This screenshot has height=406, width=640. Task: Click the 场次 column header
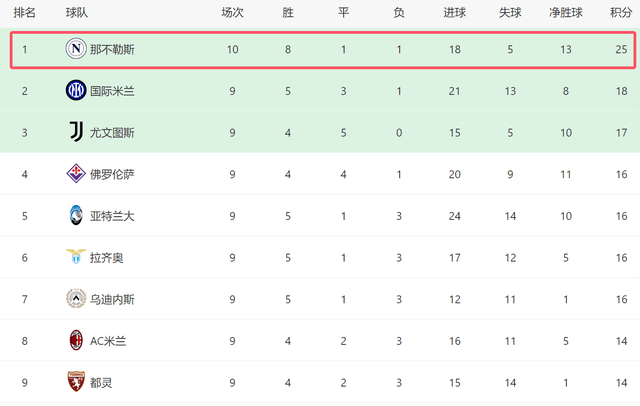click(x=232, y=13)
